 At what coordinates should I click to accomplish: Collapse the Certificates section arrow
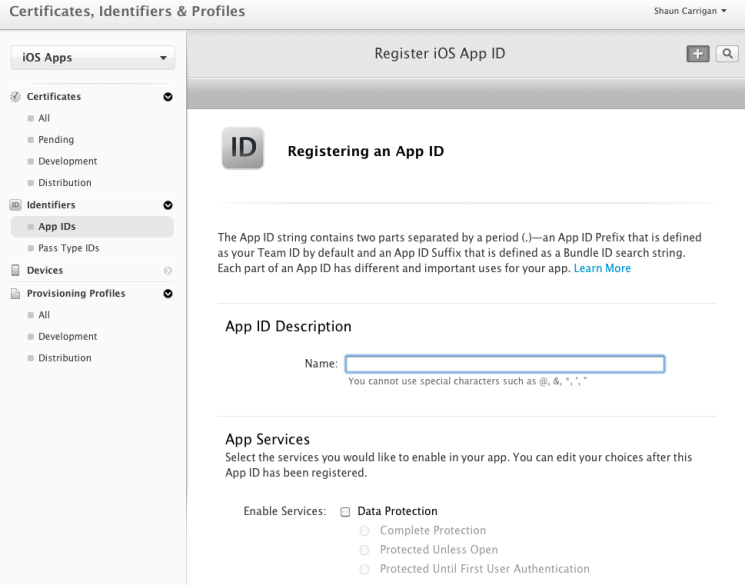coord(167,97)
